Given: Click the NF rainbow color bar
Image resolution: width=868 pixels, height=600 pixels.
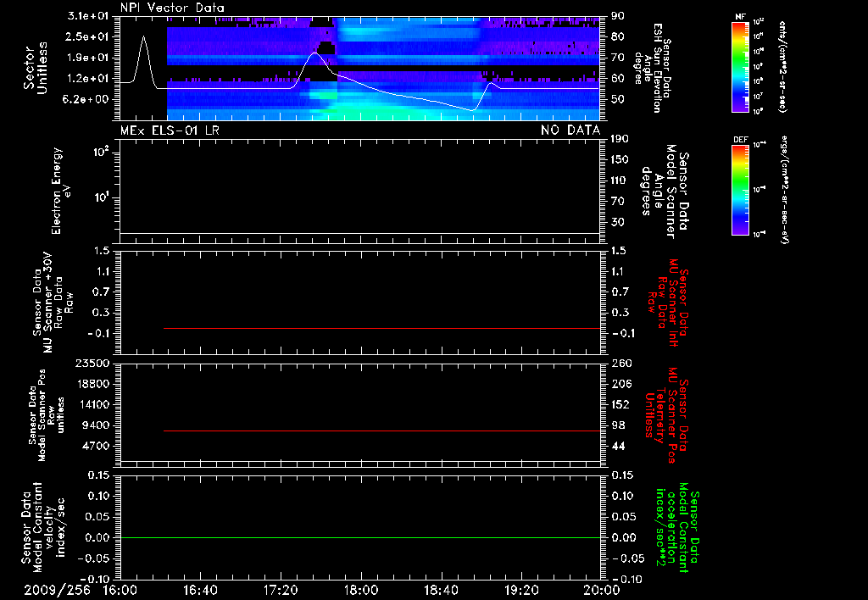Looking at the screenshot, I should click(x=740, y=67).
